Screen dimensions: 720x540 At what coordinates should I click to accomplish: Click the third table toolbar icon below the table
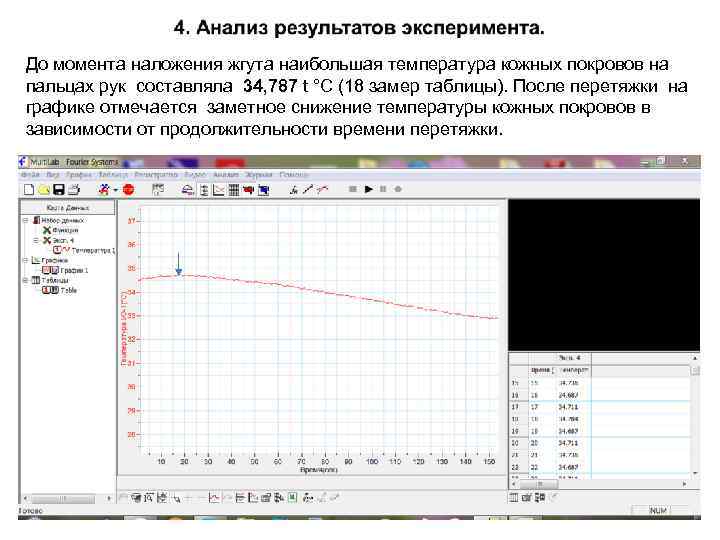tap(540, 497)
